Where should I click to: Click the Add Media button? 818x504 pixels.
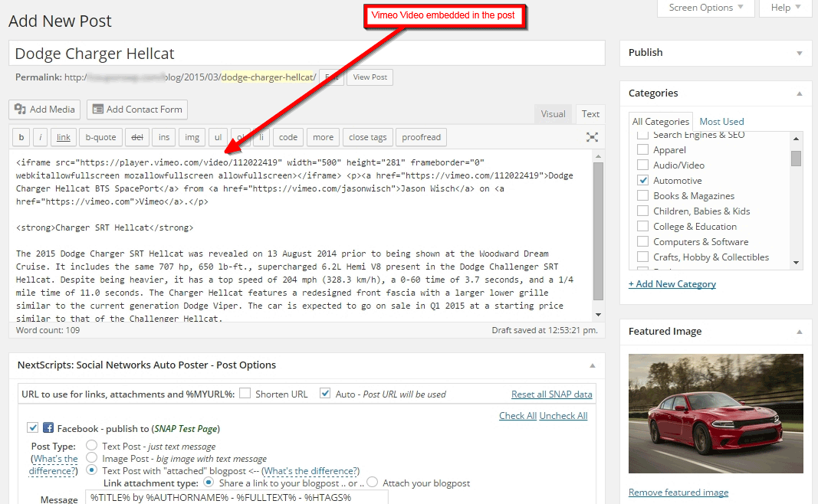click(x=45, y=110)
